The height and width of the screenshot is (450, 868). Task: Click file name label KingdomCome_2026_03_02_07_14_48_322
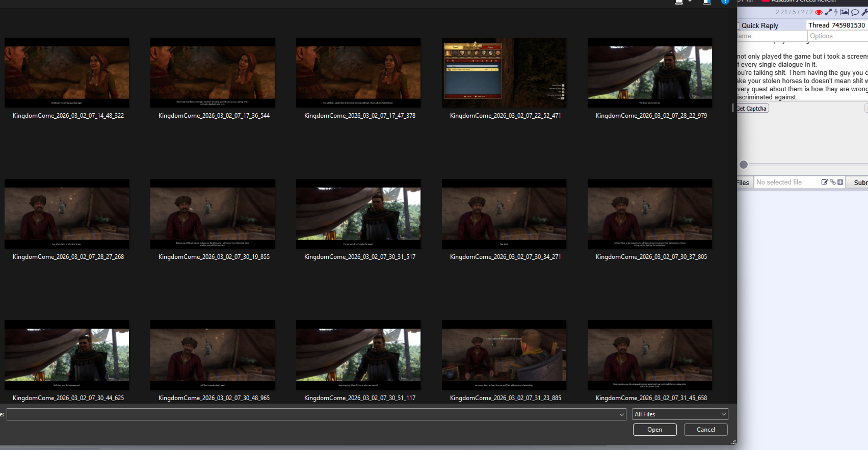(x=68, y=116)
